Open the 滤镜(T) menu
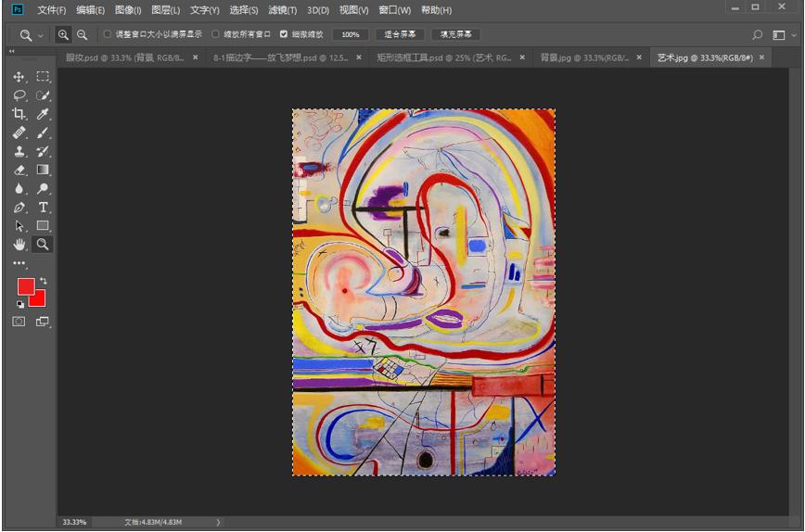The height and width of the screenshot is (532, 805). 282,10
